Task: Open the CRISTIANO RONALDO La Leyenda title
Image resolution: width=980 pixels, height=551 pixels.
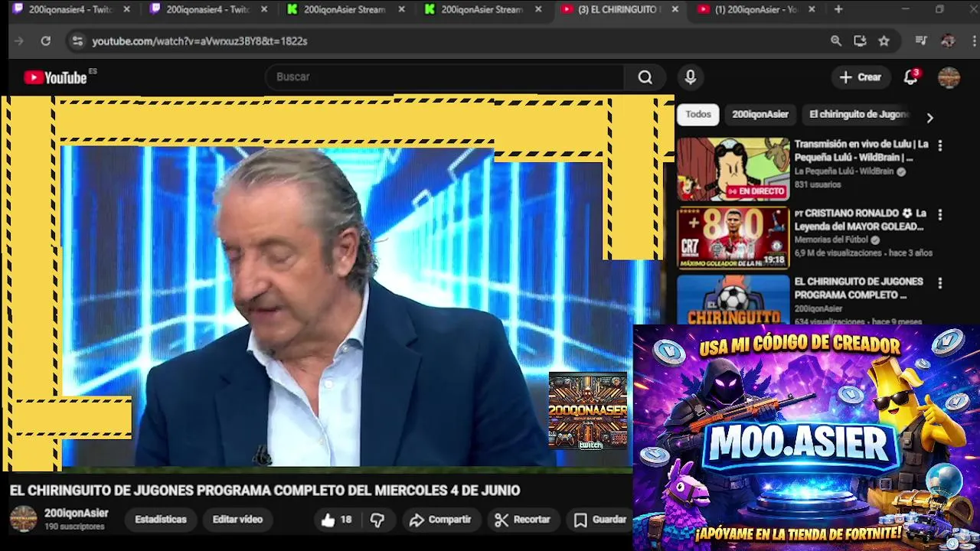Action: (861, 220)
